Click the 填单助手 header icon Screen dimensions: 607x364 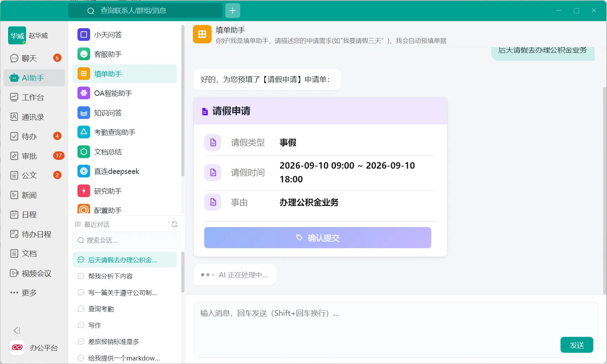coord(202,34)
